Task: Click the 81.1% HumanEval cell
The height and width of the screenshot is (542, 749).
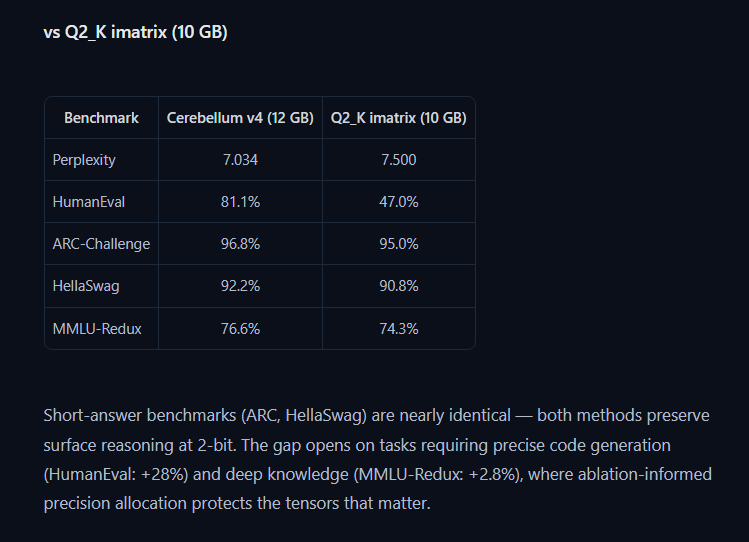Action: (x=240, y=202)
